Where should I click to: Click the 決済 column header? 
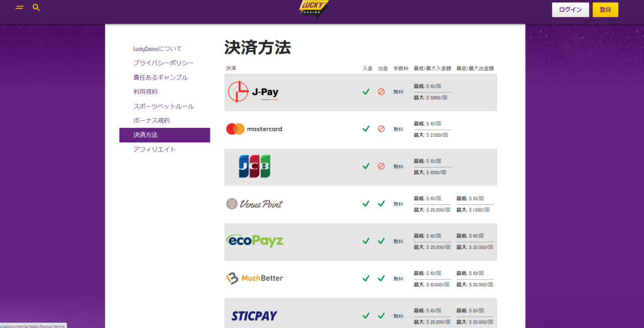coord(231,68)
